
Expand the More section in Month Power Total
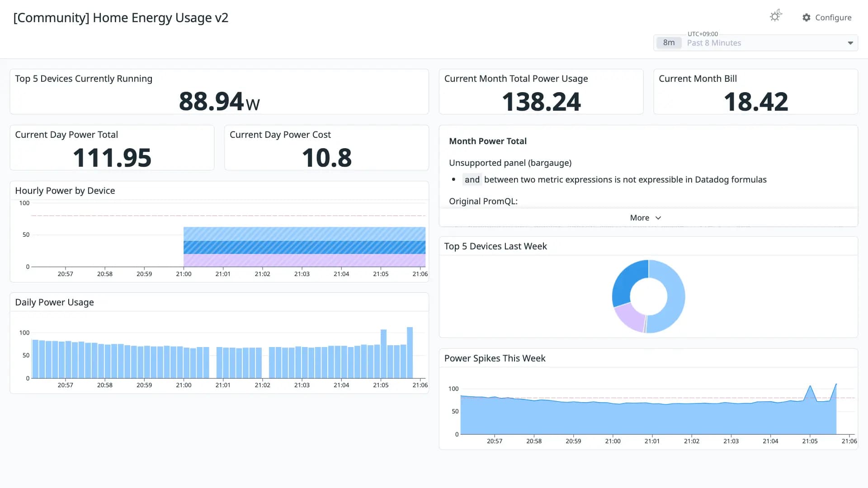(x=646, y=218)
